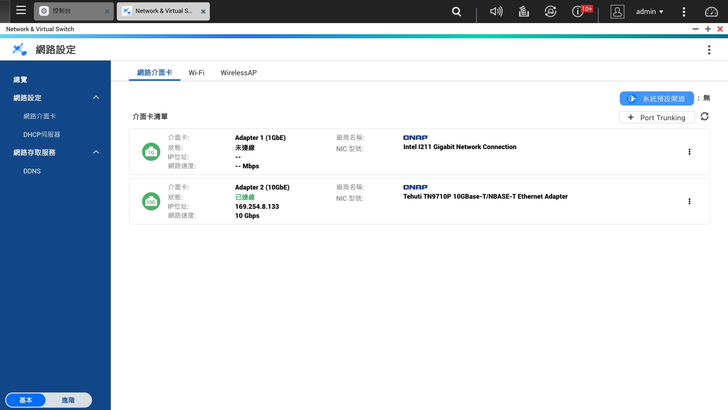Open the dashboard gauge icon
Image resolution: width=728 pixels, height=410 pixels.
pos(712,11)
